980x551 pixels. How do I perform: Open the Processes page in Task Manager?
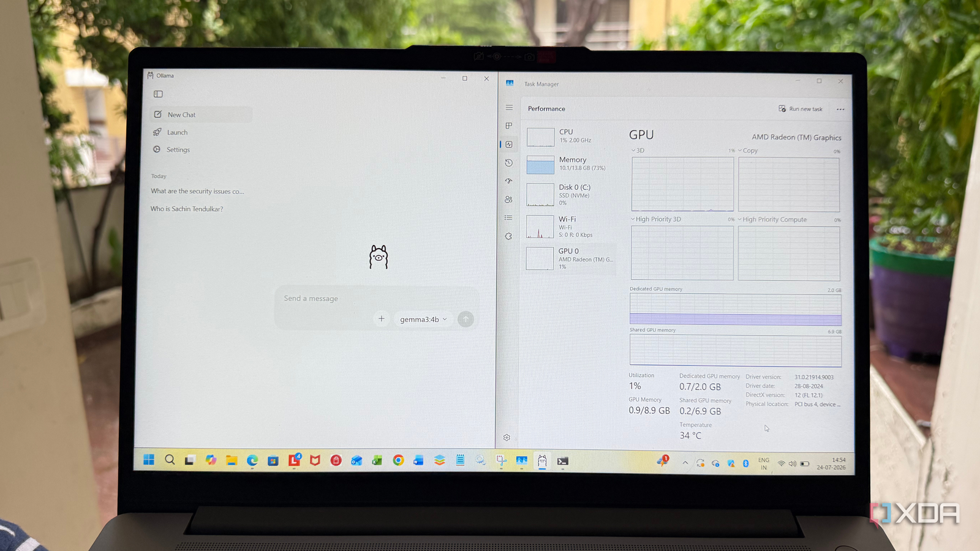[509, 126]
